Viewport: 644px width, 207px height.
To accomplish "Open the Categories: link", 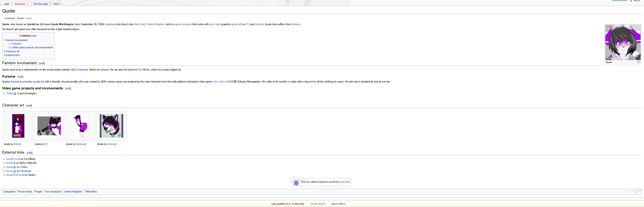I will pos(9,192).
